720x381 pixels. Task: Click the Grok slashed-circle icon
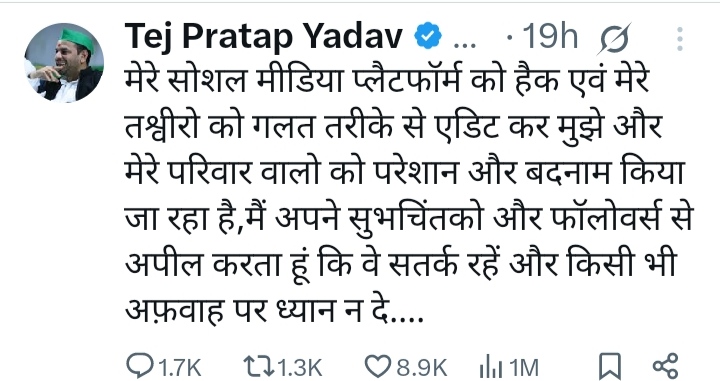pyautogui.click(x=614, y=39)
